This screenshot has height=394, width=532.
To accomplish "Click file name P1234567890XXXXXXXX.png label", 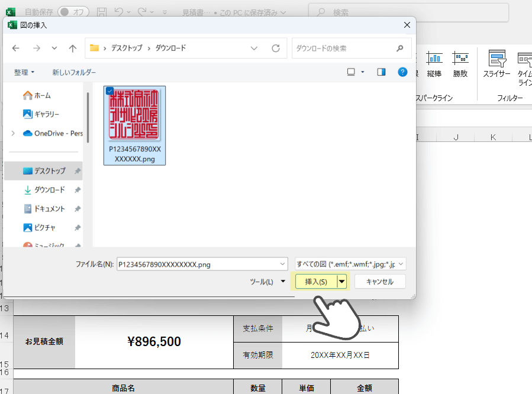I will pyautogui.click(x=135, y=154).
